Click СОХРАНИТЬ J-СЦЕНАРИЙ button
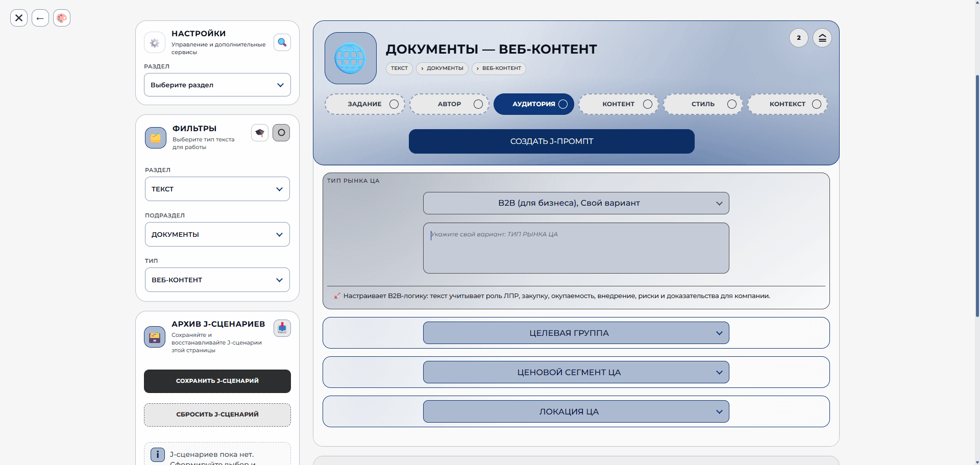Screen dimensions: 980x465 click(x=217, y=381)
